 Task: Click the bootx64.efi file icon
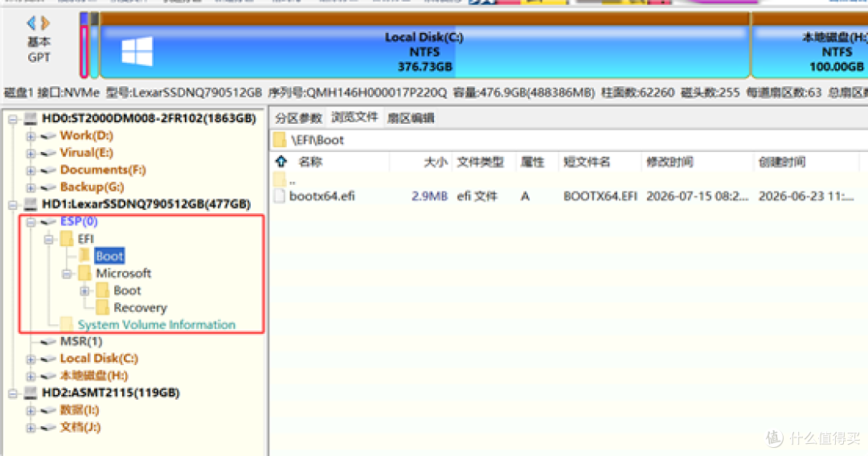(280, 196)
